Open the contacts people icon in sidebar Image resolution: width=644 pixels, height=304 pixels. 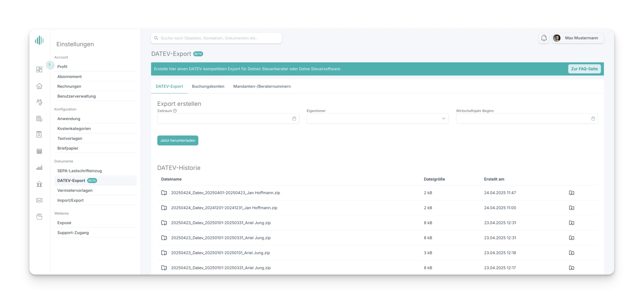(x=39, y=102)
